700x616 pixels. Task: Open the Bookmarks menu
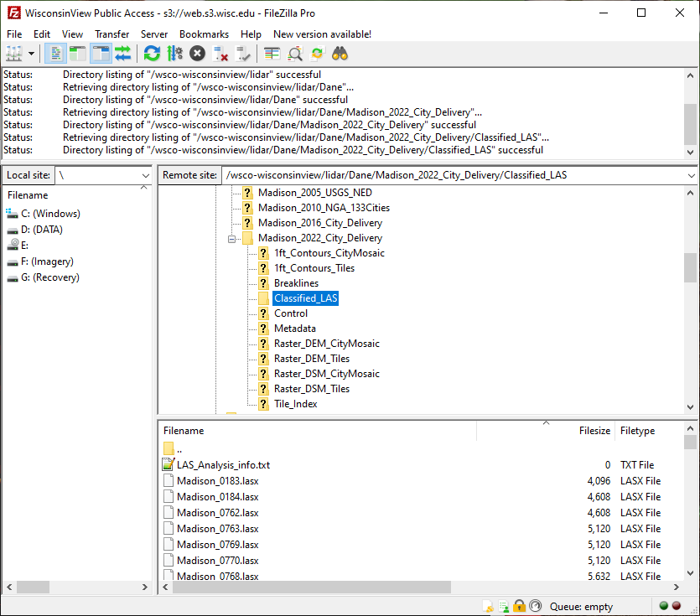tap(204, 34)
